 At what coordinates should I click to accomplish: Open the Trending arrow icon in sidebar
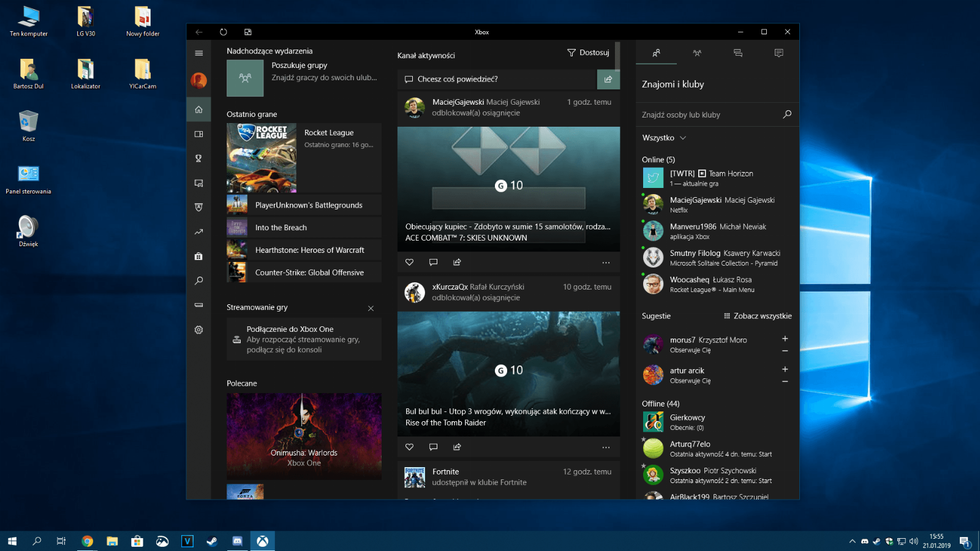pos(198,232)
